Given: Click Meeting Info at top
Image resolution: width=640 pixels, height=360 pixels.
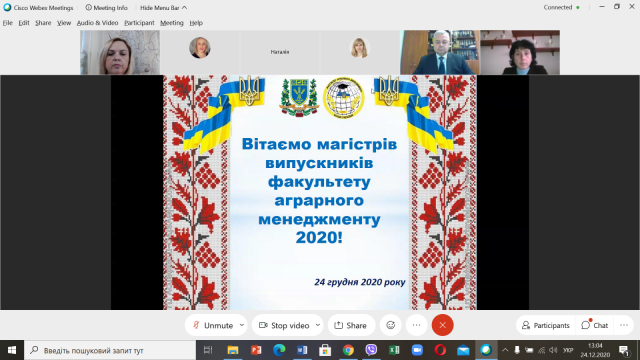Looking at the screenshot, I should [106, 8].
